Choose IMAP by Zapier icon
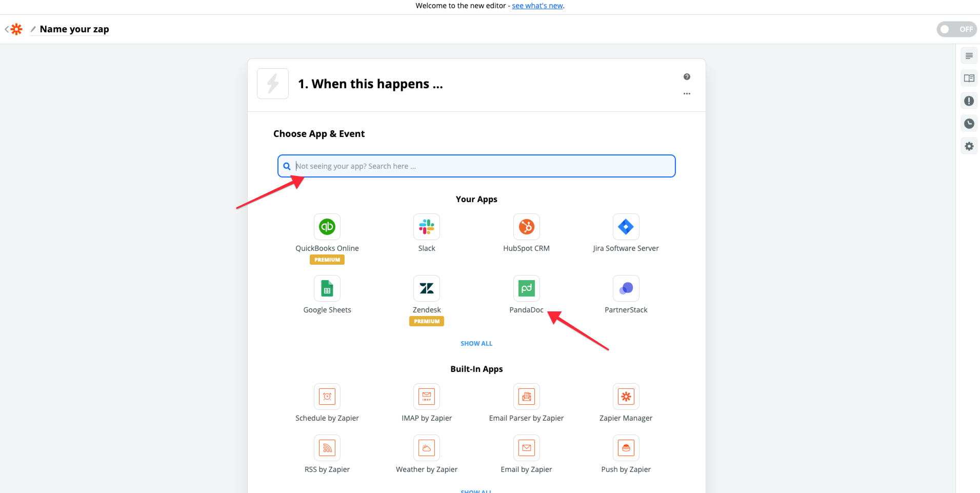The height and width of the screenshot is (493, 980). [x=427, y=397]
